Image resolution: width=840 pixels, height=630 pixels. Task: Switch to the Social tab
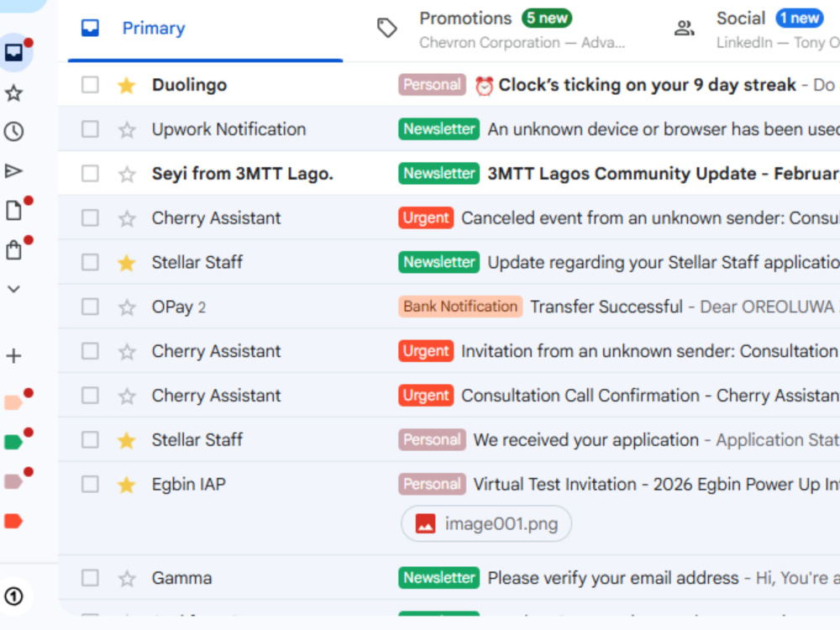750,30
